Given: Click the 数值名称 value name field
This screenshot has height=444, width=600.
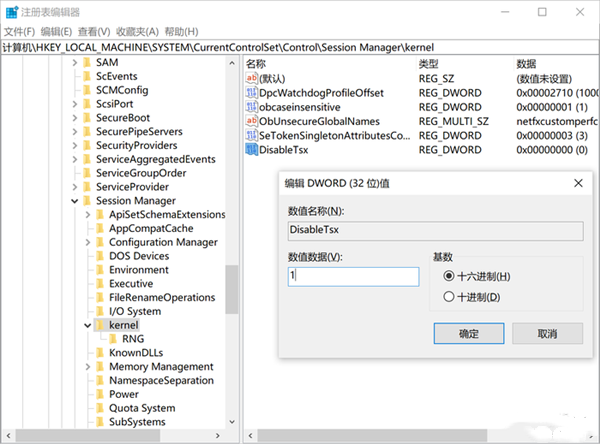Looking at the screenshot, I should [x=435, y=231].
